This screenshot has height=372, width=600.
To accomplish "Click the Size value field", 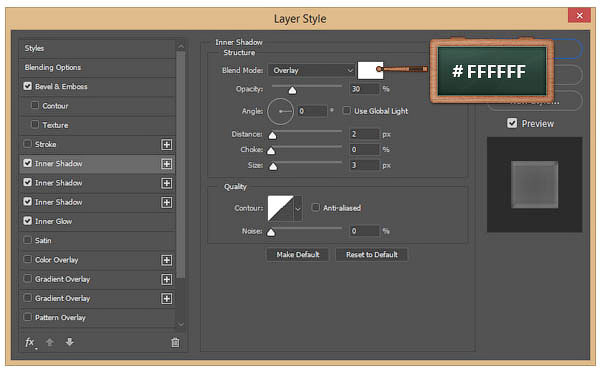I will pyautogui.click(x=365, y=165).
